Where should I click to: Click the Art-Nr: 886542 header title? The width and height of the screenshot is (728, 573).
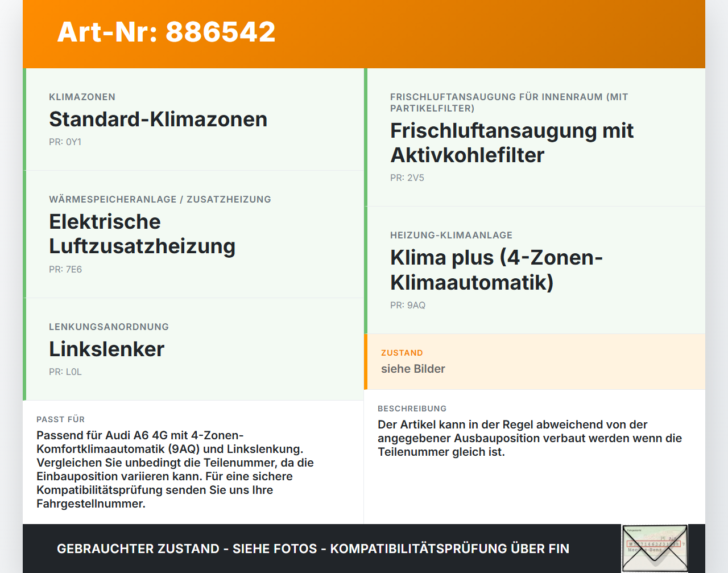coord(166,32)
